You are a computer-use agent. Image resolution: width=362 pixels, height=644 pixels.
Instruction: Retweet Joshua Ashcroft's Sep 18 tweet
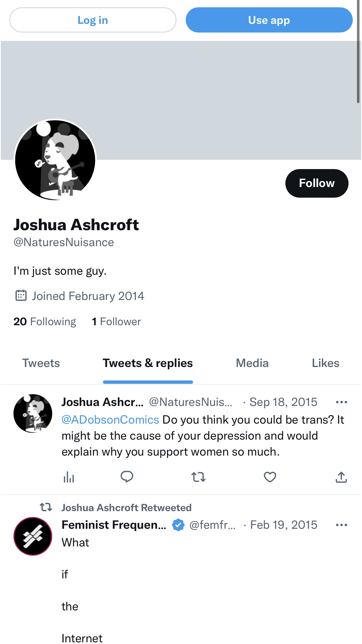[x=198, y=477]
